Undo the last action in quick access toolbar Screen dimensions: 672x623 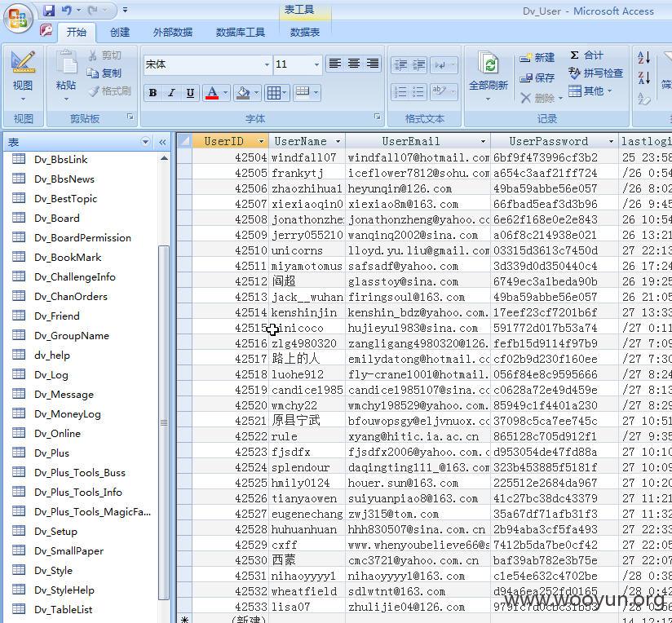[x=66, y=10]
